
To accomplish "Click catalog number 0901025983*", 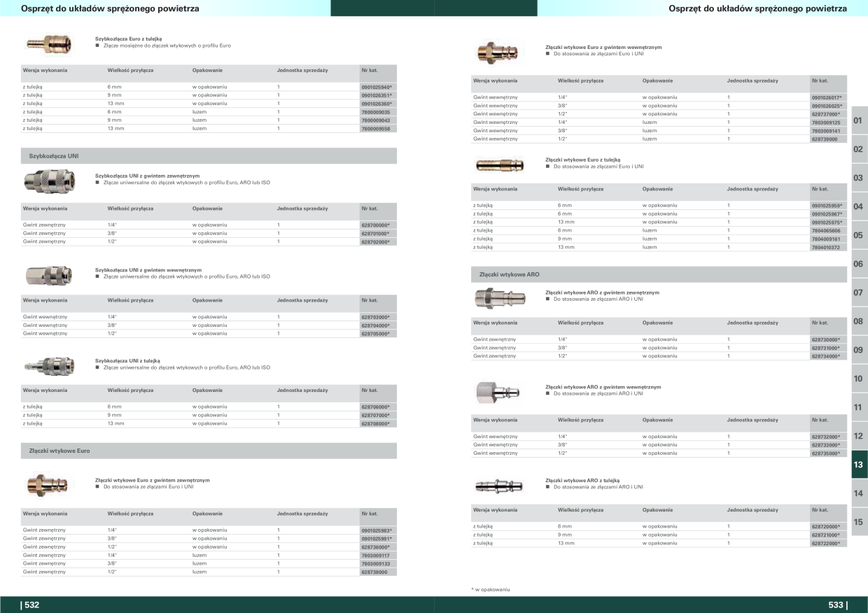I will [377, 530].
